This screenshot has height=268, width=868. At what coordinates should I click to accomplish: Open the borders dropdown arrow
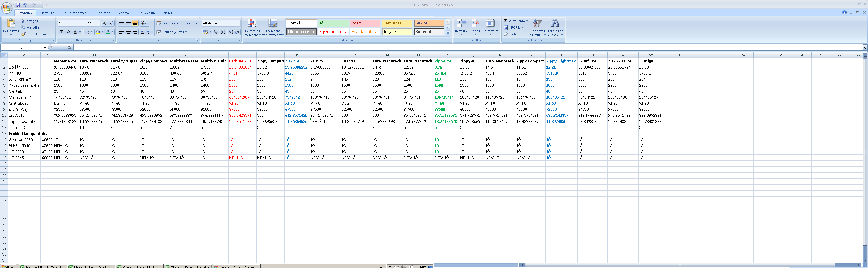(x=91, y=32)
